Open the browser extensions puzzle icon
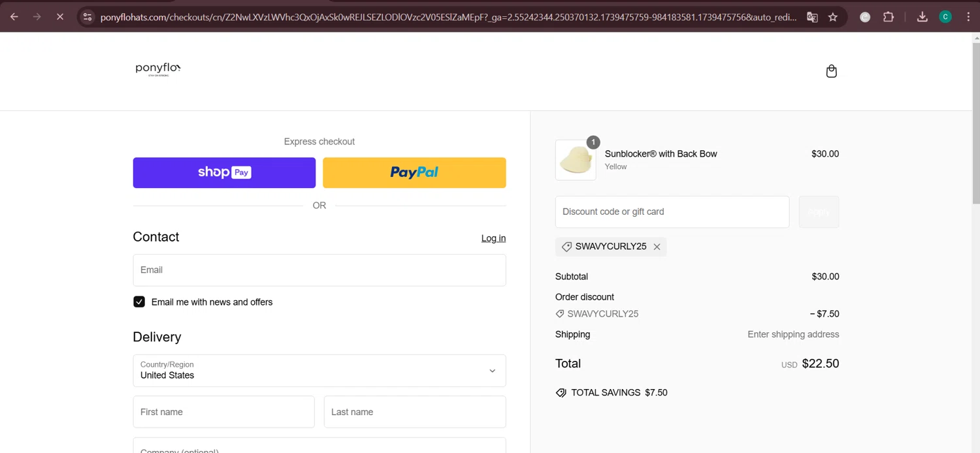 pyautogui.click(x=888, y=17)
